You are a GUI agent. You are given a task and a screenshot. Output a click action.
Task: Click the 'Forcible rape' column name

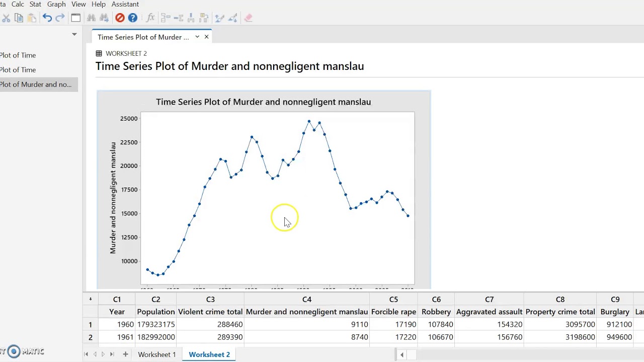coord(393,312)
